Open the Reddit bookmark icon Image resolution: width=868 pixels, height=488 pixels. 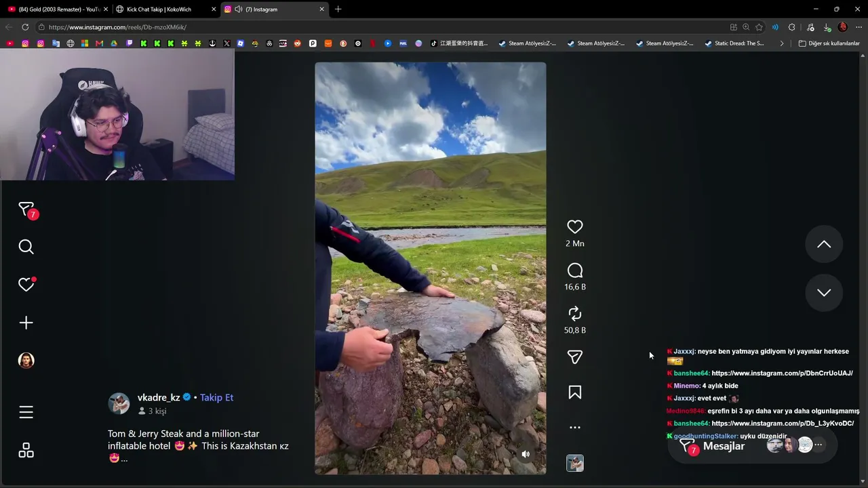297,43
